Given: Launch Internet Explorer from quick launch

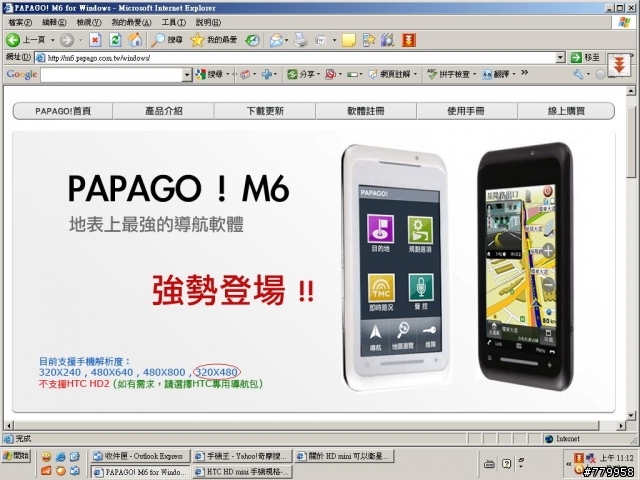Looking at the screenshot, I should [60, 457].
